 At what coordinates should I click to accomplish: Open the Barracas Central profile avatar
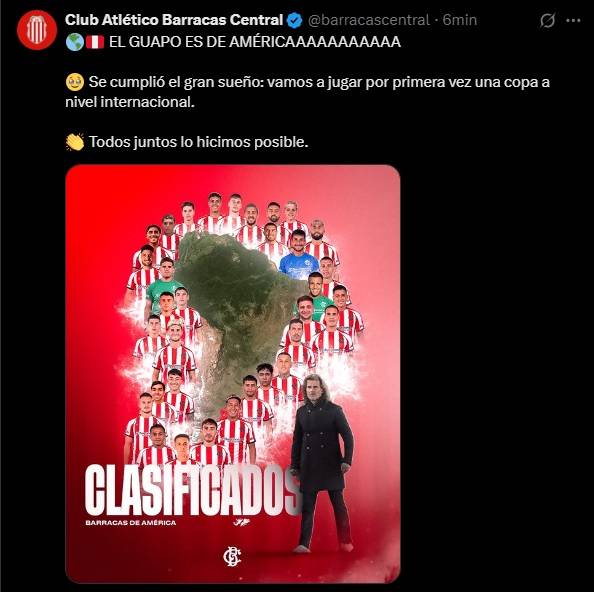(37, 30)
